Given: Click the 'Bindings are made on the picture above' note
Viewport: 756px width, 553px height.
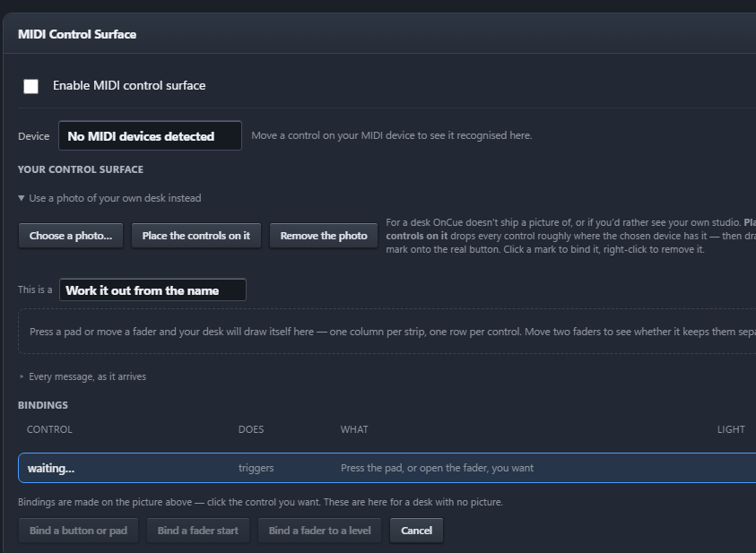Looking at the screenshot, I should coord(260,502).
